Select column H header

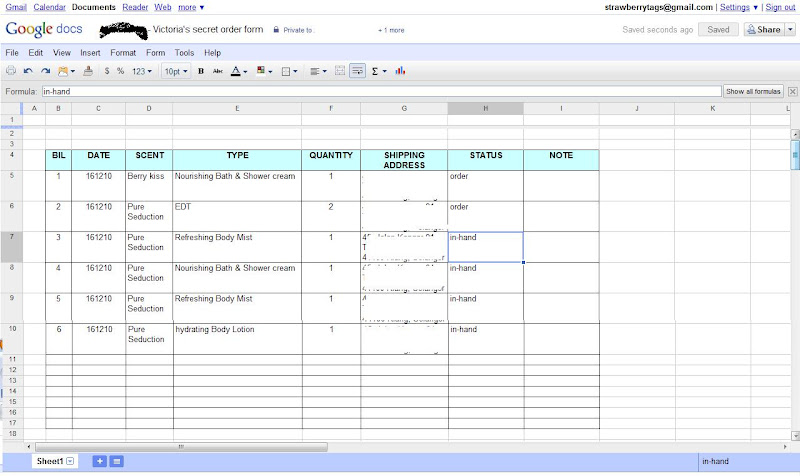485,108
